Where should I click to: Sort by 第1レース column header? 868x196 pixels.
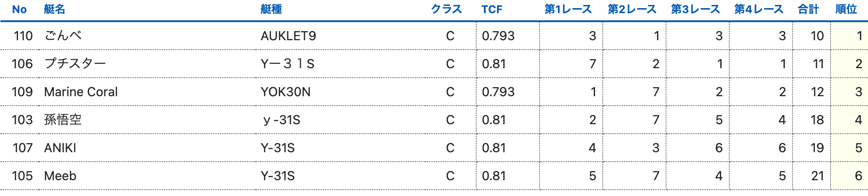point(568,9)
